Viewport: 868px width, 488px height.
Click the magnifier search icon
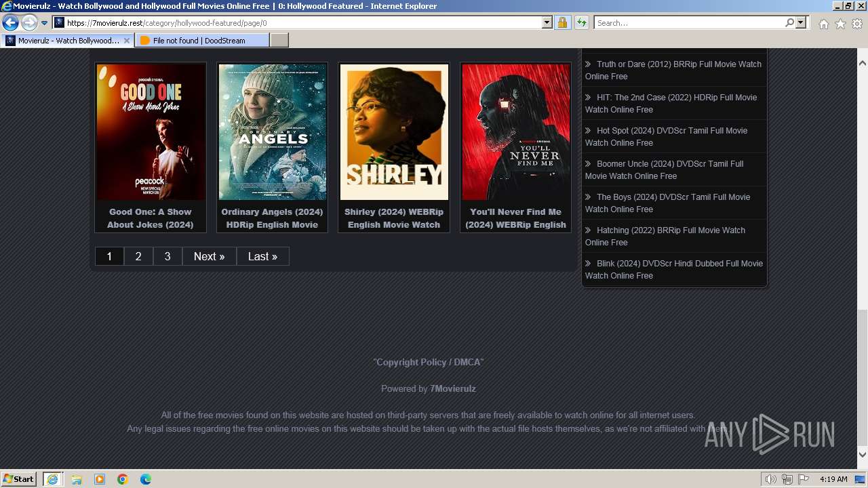pyautogui.click(x=789, y=22)
